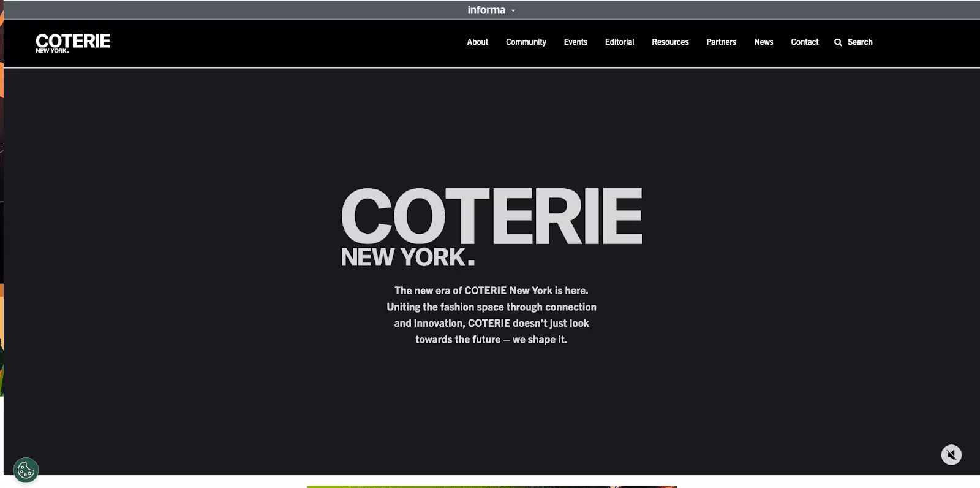Go to the News page
This screenshot has height=488, width=980.
(763, 42)
